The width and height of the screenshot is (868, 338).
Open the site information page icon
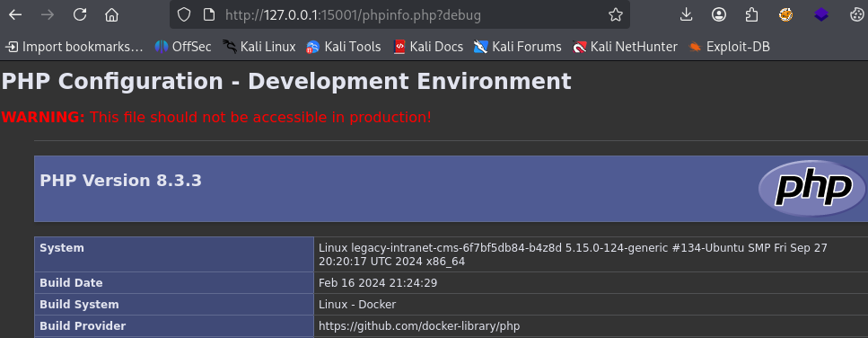tap(208, 15)
